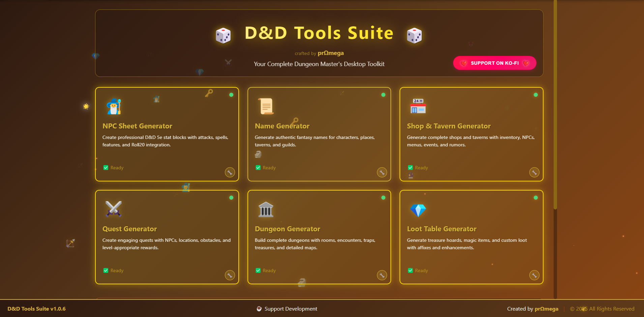Screen dimensions: 644x317
Task: Click the dice icon left of the title
Action: 223,35
